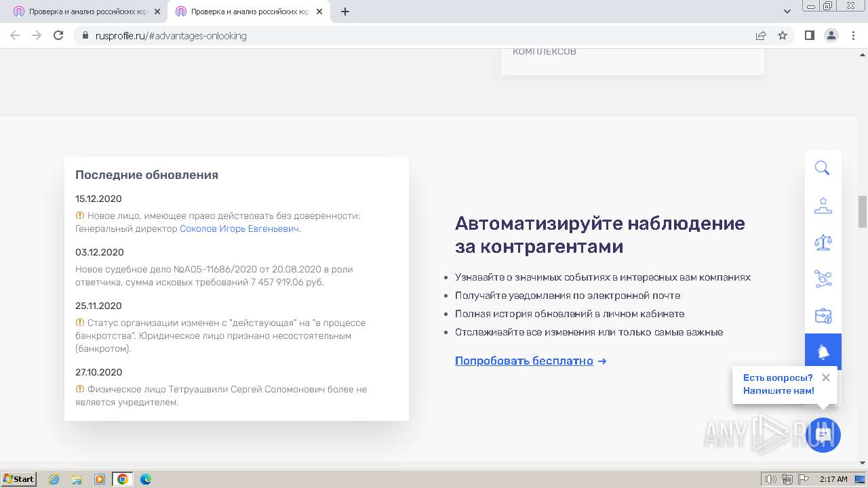Open the volume tray icon
The image size is (868, 488).
click(770, 479)
